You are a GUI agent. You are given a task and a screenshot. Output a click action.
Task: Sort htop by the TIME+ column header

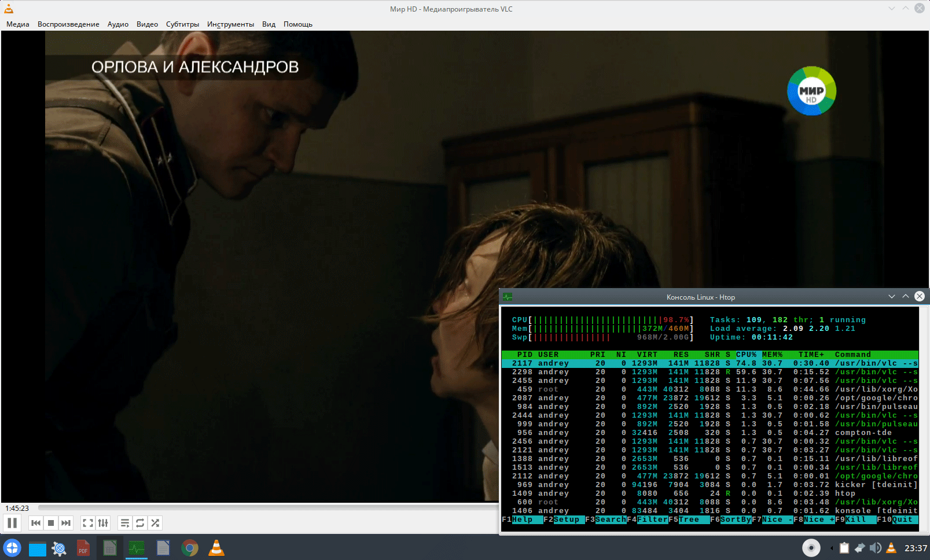tap(811, 355)
